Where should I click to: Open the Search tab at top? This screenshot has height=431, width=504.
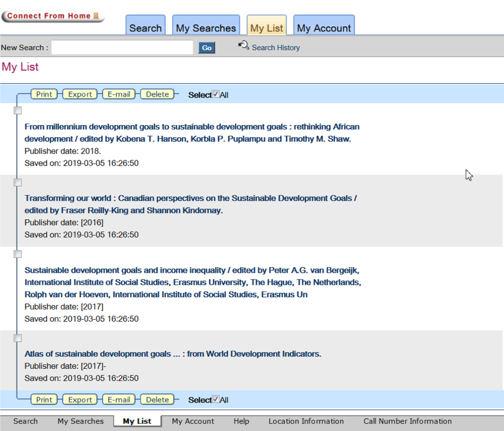(145, 28)
